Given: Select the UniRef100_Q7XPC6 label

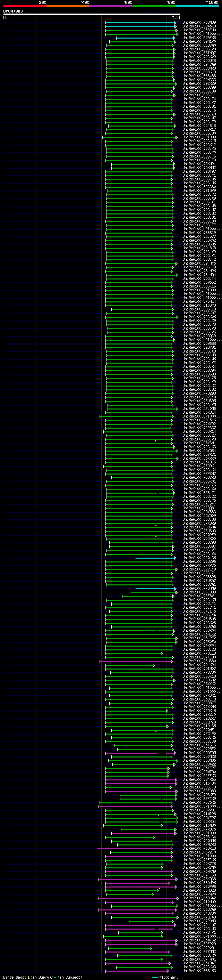Looking at the screenshot, I should (x=199, y=565).
